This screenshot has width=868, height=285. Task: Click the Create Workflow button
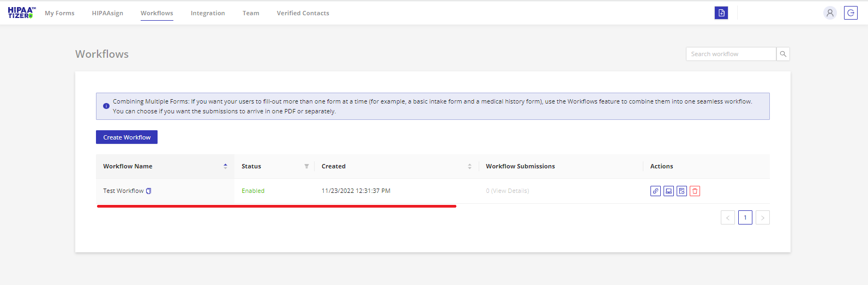(x=126, y=137)
